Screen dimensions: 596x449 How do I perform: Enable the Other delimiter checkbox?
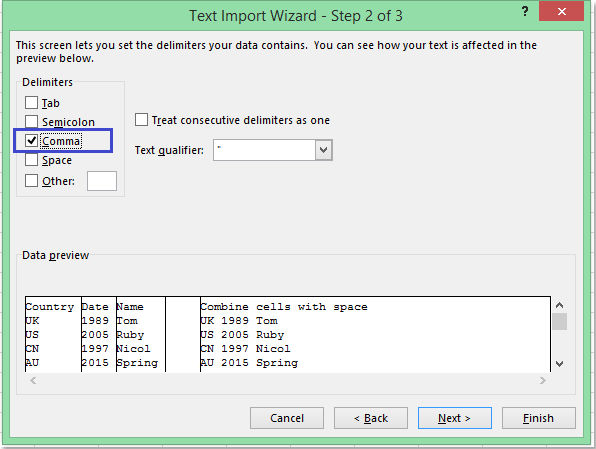(x=32, y=181)
